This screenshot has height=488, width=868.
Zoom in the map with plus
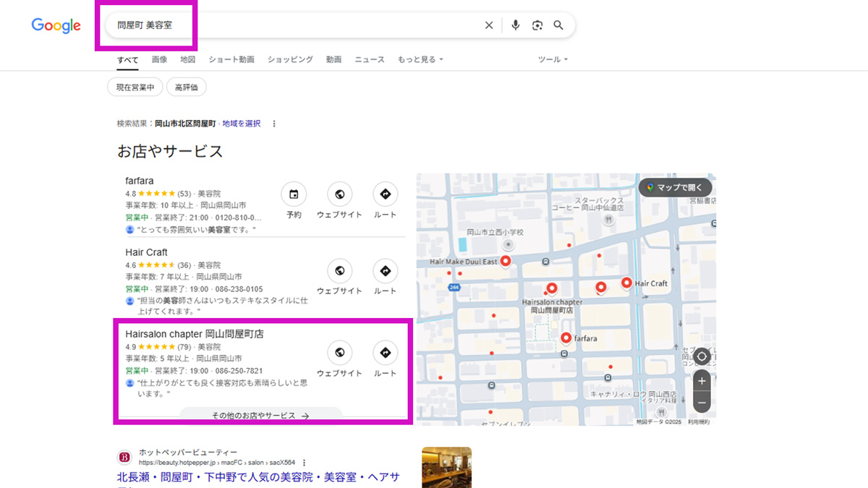(x=702, y=381)
